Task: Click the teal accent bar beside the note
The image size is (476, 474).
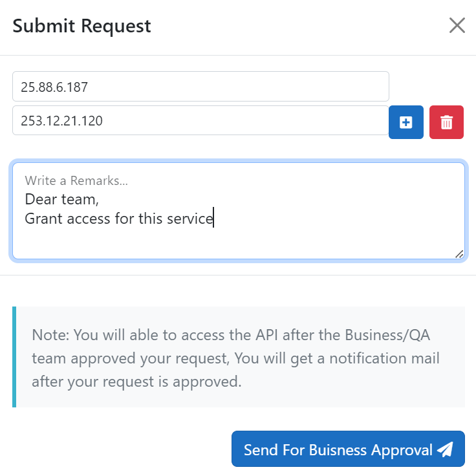Action: coord(14,357)
